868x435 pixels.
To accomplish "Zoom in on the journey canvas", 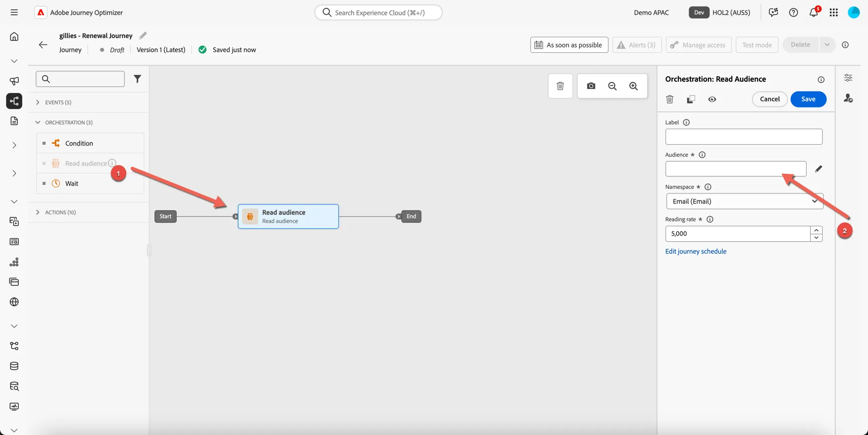I will pos(633,86).
